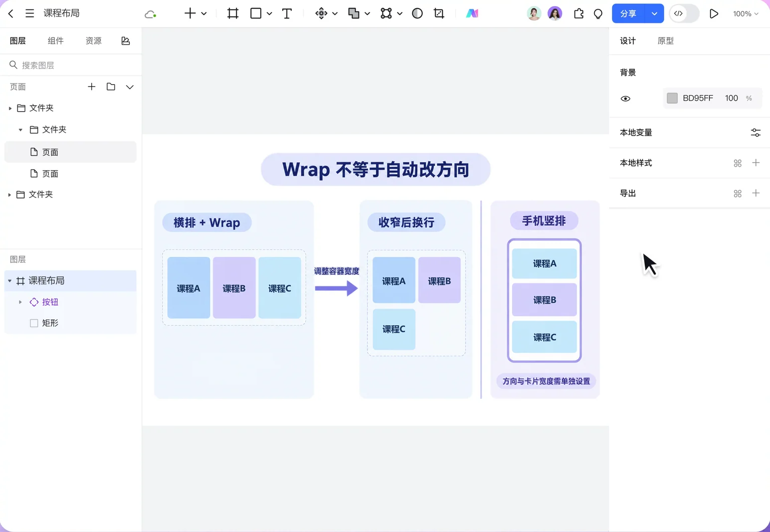Image resolution: width=770 pixels, height=532 pixels.
Task: Toggle background visibility eye icon
Action: [625, 99]
